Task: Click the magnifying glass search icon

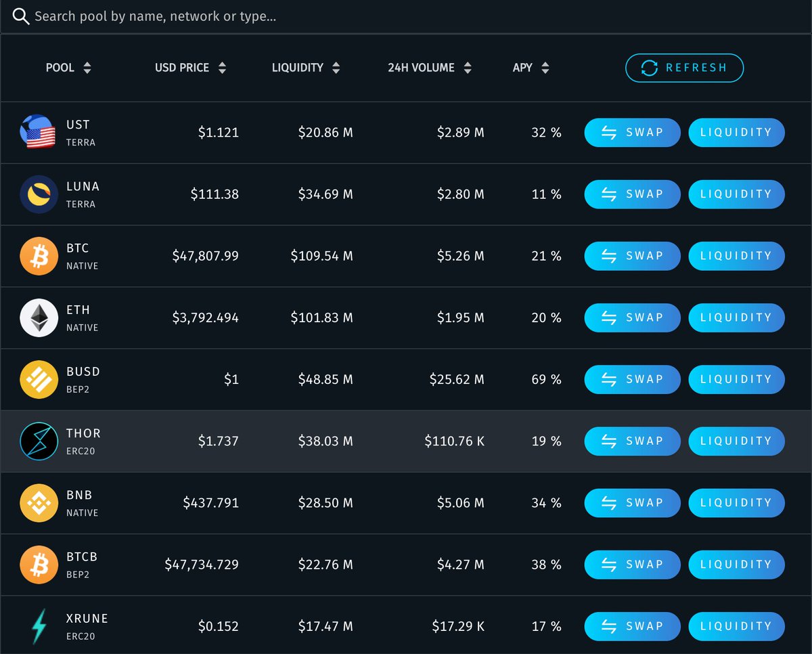Action: (21, 16)
